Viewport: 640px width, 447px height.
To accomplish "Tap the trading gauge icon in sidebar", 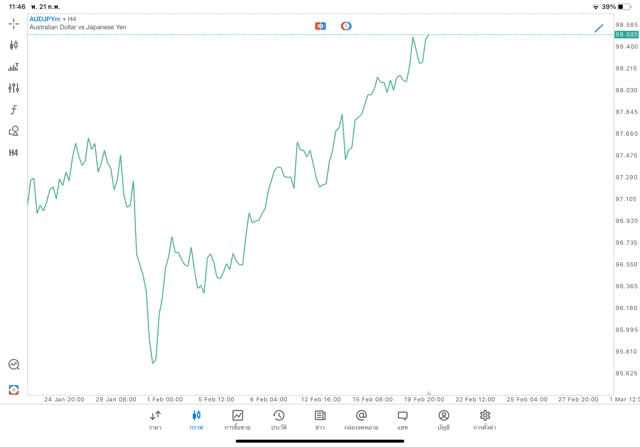I will click(x=13, y=365).
